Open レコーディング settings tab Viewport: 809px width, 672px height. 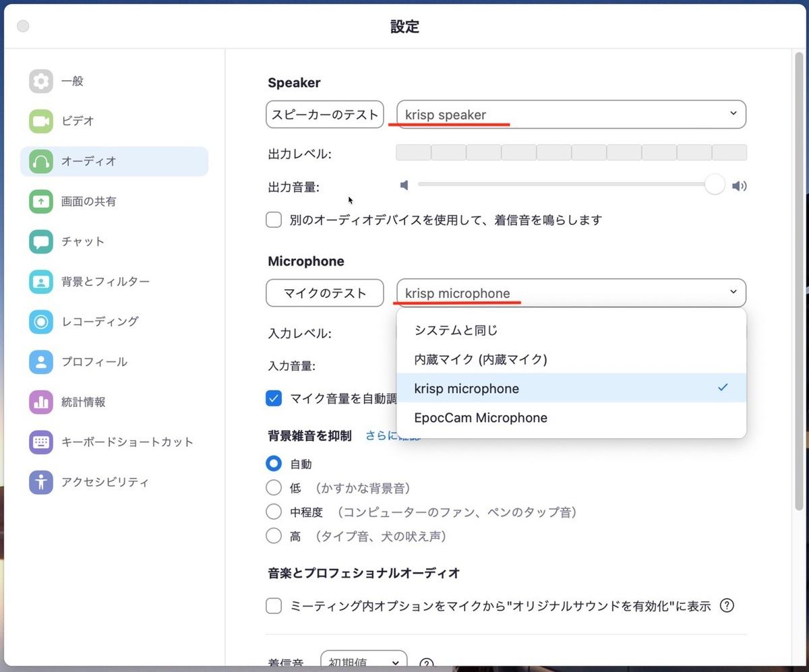tap(114, 322)
